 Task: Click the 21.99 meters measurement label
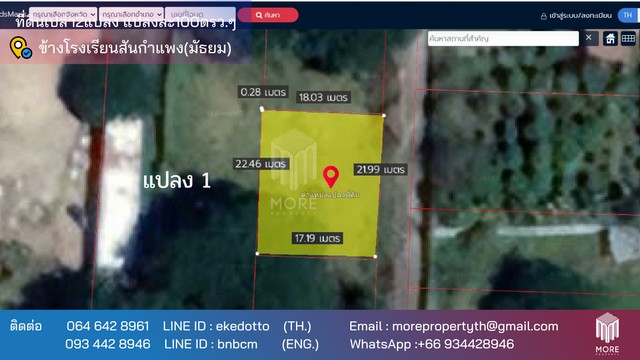[x=380, y=169]
